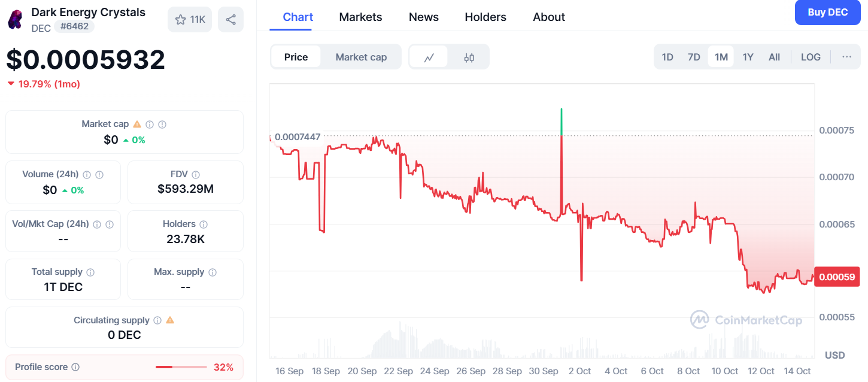Toggle chart to Market cap view
Screen dimensions: 868x382
pos(361,57)
